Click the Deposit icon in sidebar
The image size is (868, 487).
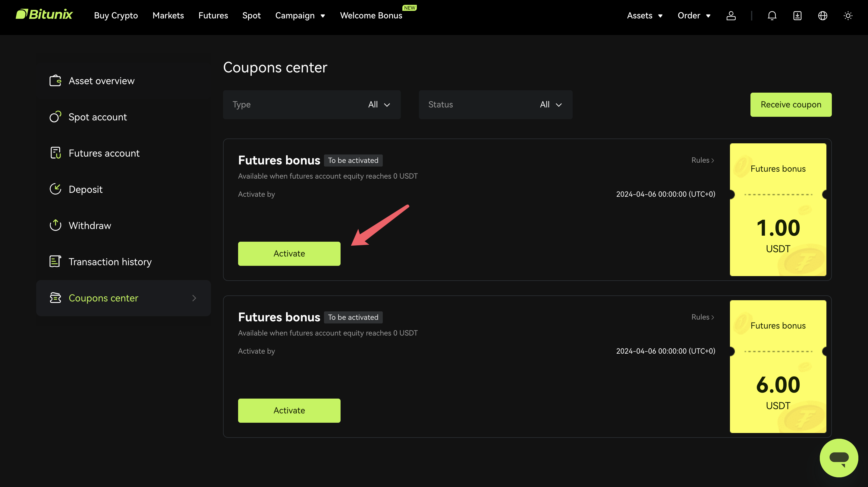coord(55,189)
